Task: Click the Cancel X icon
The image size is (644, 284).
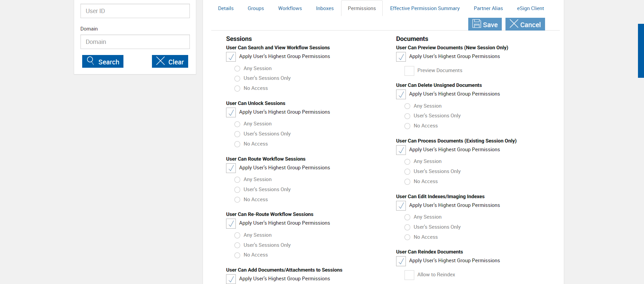Action: [x=514, y=24]
